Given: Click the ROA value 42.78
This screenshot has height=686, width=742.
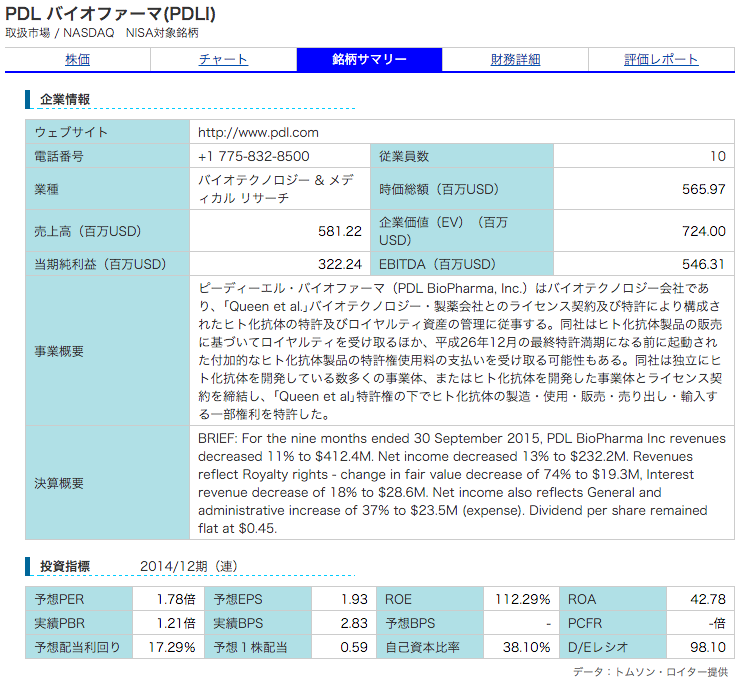Looking at the screenshot, I should [708, 599].
